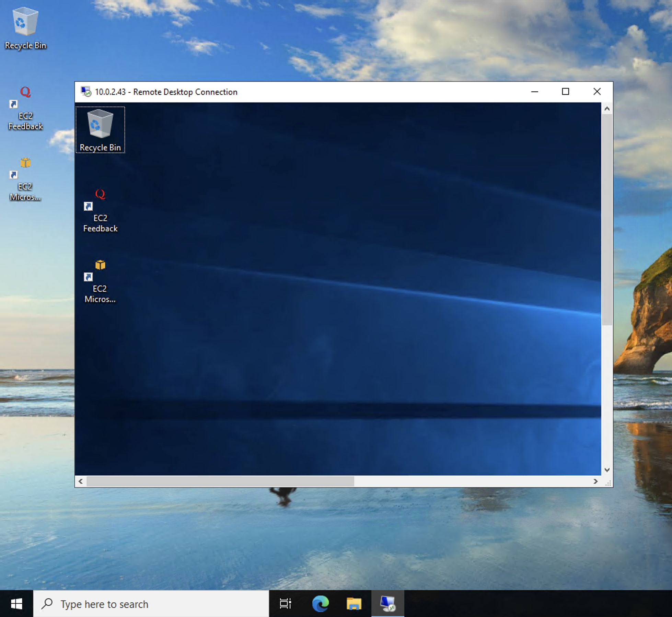The image size is (672, 617).
Task: Select the Remote Desktop taskbar icon
Action: pos(387,604)
